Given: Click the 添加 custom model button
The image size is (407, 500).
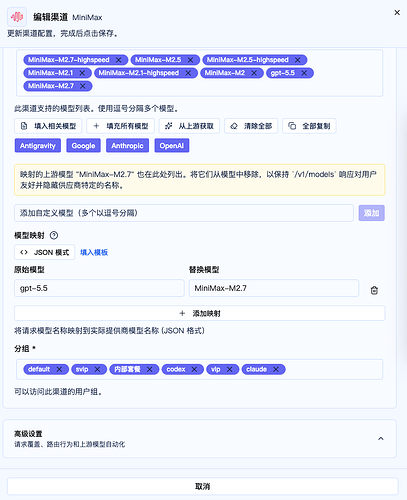Looking at the screenshot, I should (x=372, y=213).
